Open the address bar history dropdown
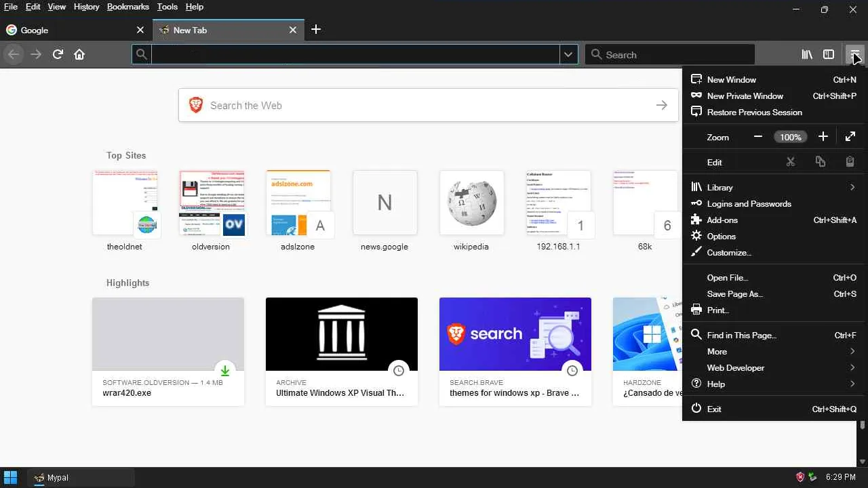868x488 pixels. [x=568, y=54]
